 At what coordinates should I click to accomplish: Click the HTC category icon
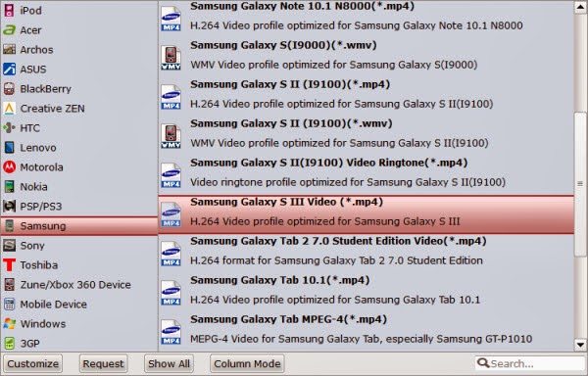click(9, 127)
